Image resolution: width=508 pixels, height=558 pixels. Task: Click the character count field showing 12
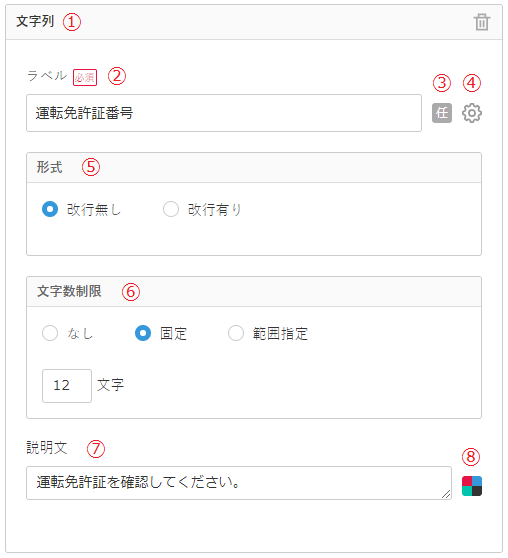coord(67,386)
